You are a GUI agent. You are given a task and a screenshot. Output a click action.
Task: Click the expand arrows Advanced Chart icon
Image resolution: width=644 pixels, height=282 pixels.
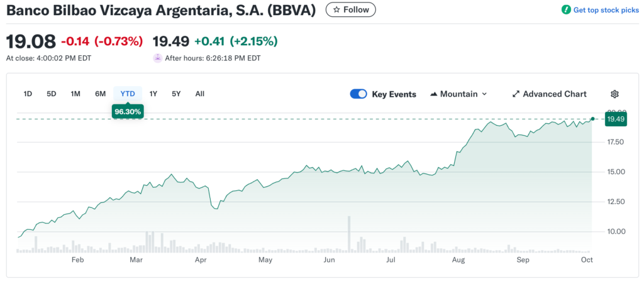[x=516, y=94]
